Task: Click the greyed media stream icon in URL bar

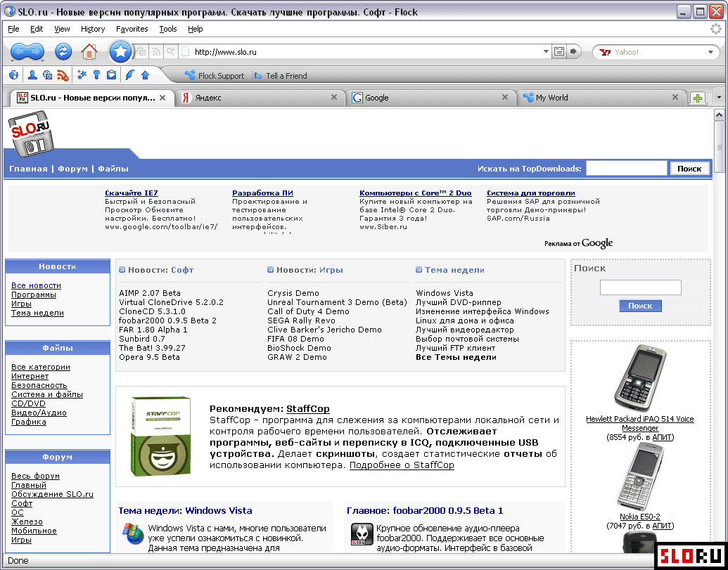Action: (141, 51)
